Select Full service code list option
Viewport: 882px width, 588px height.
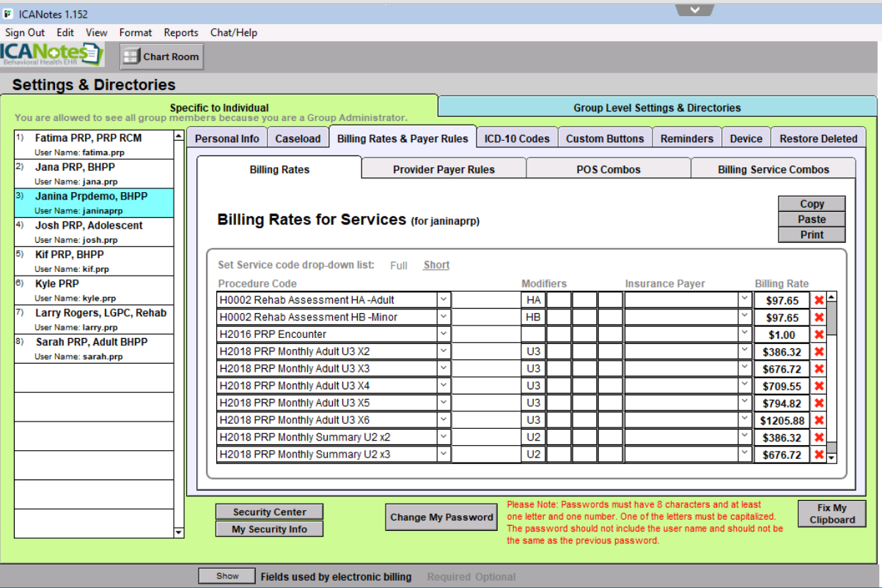(x=399, y=265)
